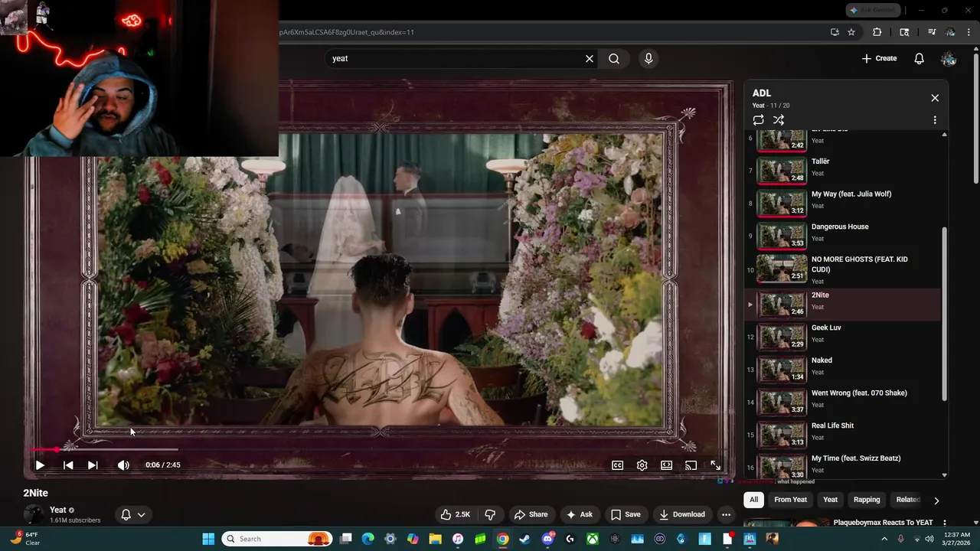Select the From Yeat filter chip
Image resolution: width=980 pixels, height=551 pixels.
790,500
